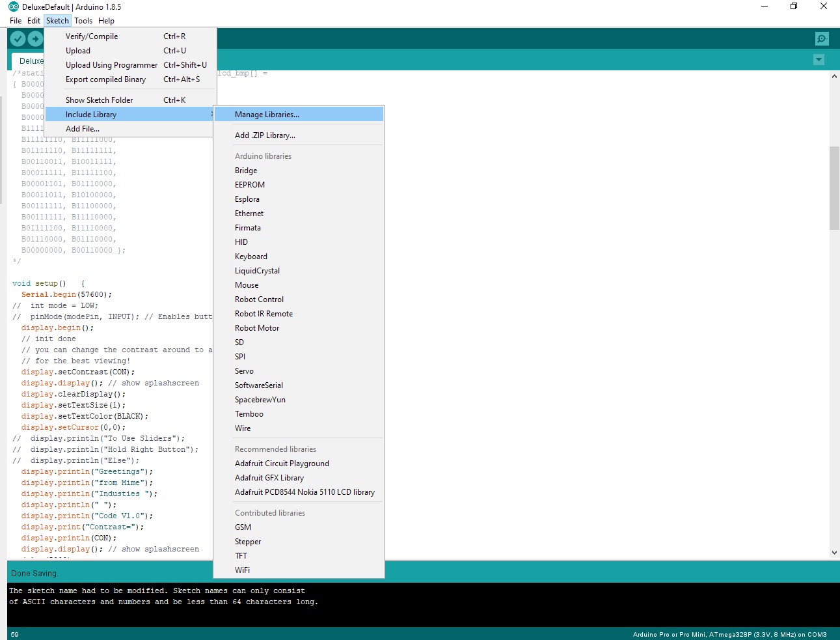Choose Add .ZIP Library... option
The width and height of the screenshot is (840, 640).
[265, 135]
